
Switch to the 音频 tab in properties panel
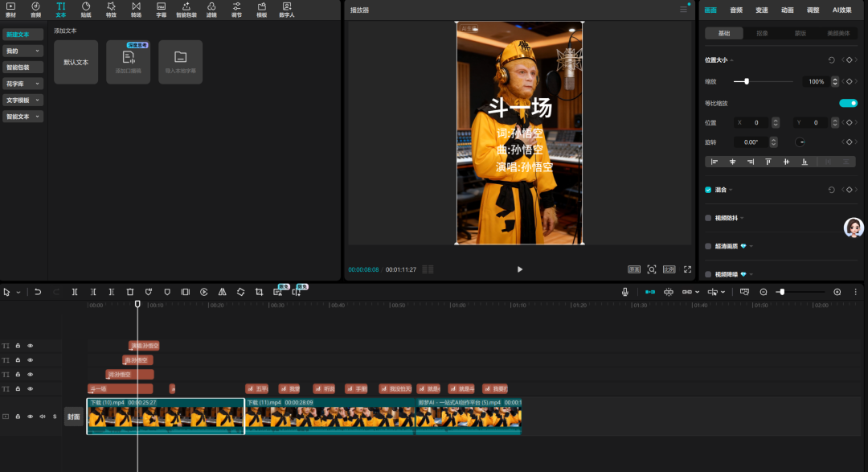click(x=736, y=10)
